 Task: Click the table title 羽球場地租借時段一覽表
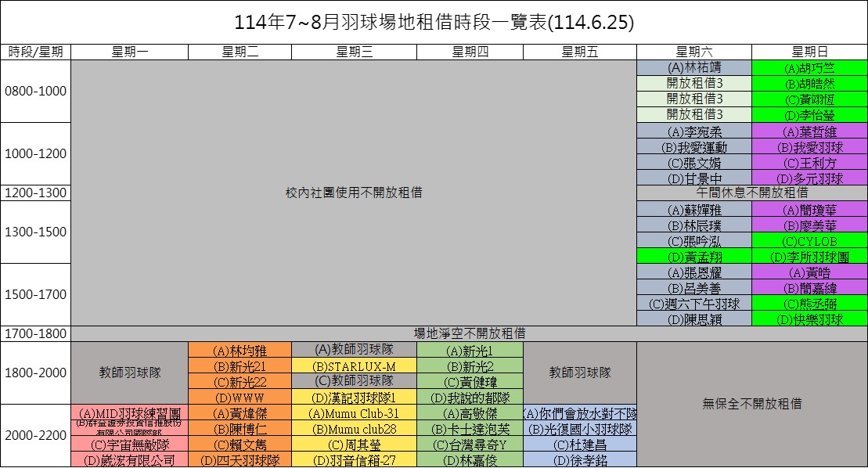pos(434,23)
